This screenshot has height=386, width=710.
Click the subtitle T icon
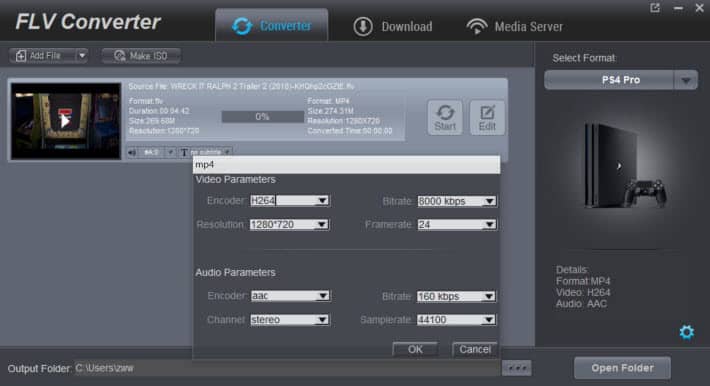click(184, 153)
